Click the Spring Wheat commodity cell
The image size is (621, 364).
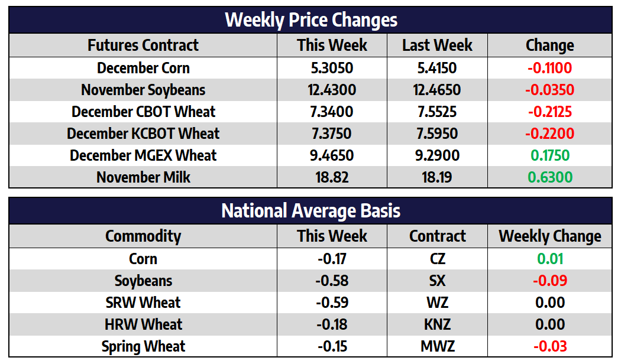[143, 346]
